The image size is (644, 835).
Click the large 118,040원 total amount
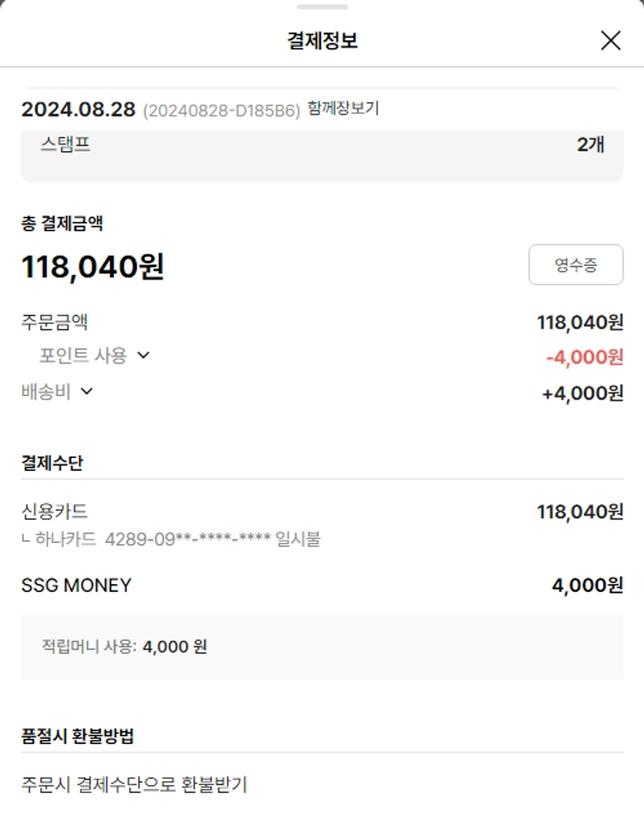(x=93, y=267)
